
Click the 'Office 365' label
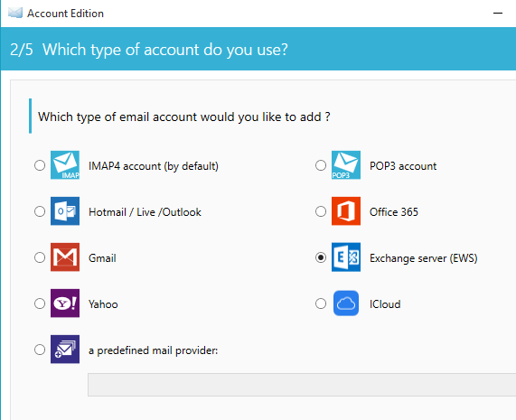pos(394,212)
